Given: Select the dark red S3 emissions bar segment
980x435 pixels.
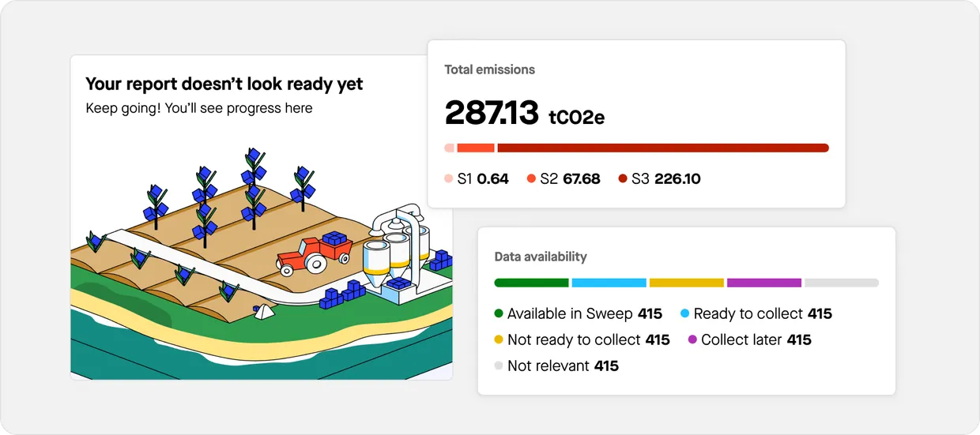Looking at the screenshot, I should point(662,148).
